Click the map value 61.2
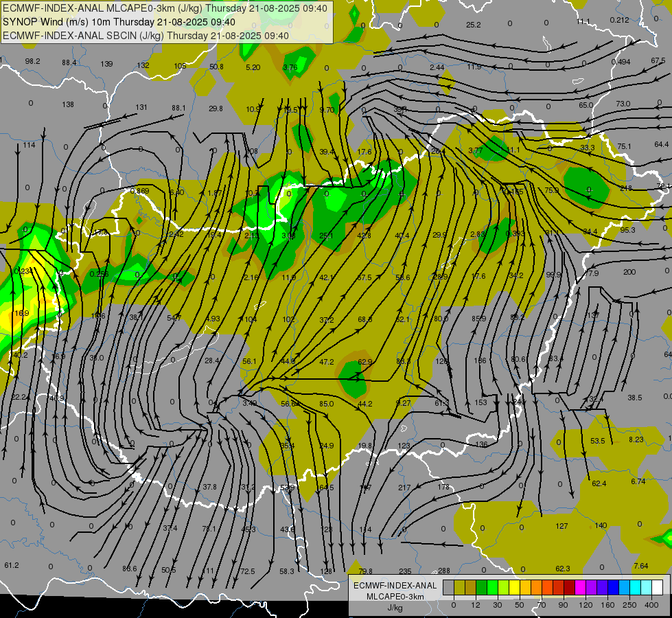 (12, 565)
